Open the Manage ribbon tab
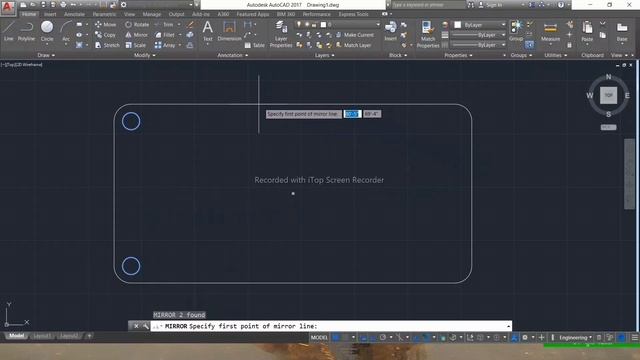 tap(151, 14)
